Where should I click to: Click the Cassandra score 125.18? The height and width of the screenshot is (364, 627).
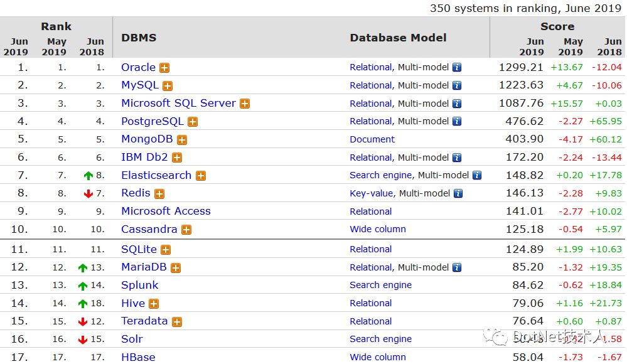pos(525,229)
